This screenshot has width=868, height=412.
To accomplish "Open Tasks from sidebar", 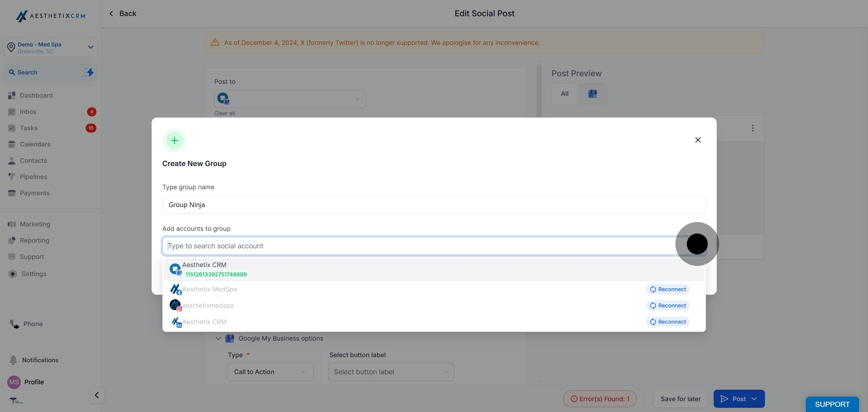I will [29, 128].
